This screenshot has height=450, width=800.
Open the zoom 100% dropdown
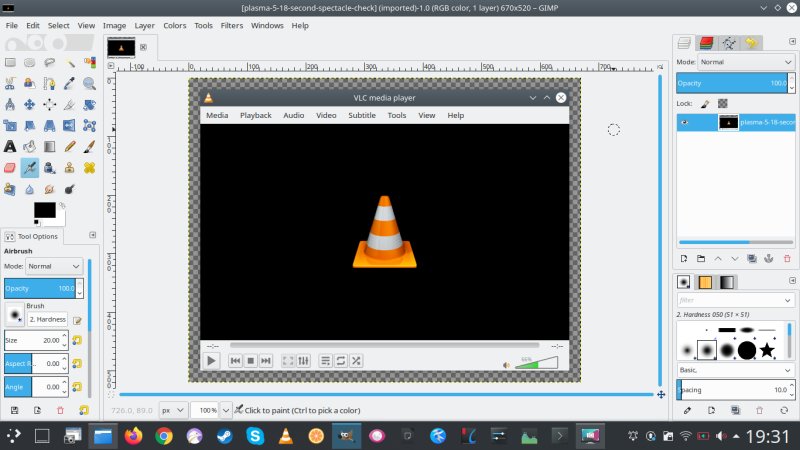click(226, 410)
